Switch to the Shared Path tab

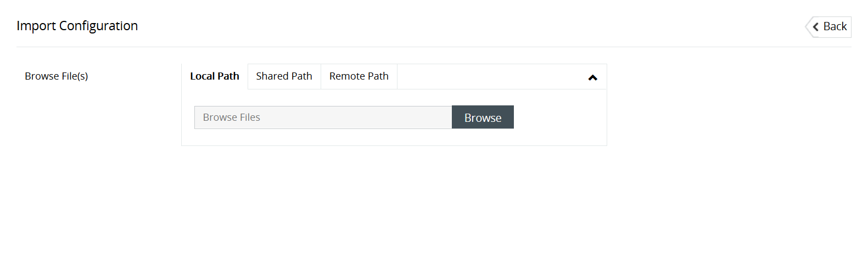(284, 76)
